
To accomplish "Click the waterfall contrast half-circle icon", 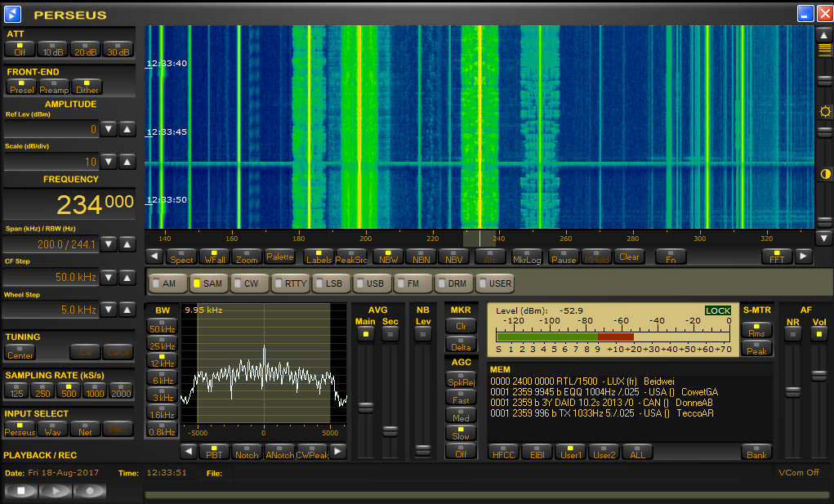I will point(824,174).
